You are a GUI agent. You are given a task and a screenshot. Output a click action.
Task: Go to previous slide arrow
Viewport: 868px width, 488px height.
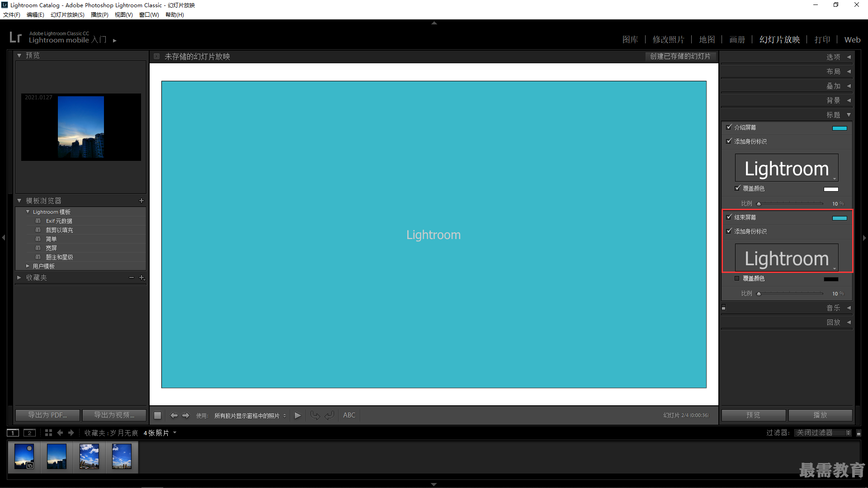[x=174, y=415]
